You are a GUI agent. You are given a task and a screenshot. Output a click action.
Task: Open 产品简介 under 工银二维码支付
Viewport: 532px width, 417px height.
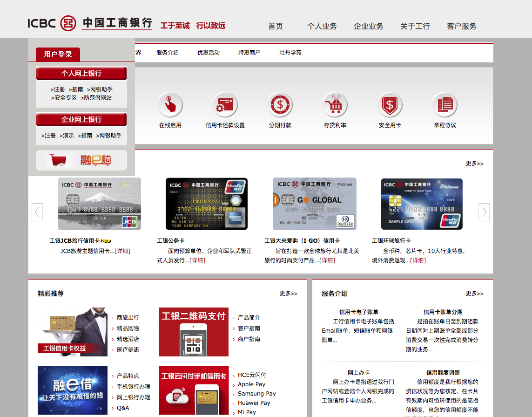(x=249, y=317)
